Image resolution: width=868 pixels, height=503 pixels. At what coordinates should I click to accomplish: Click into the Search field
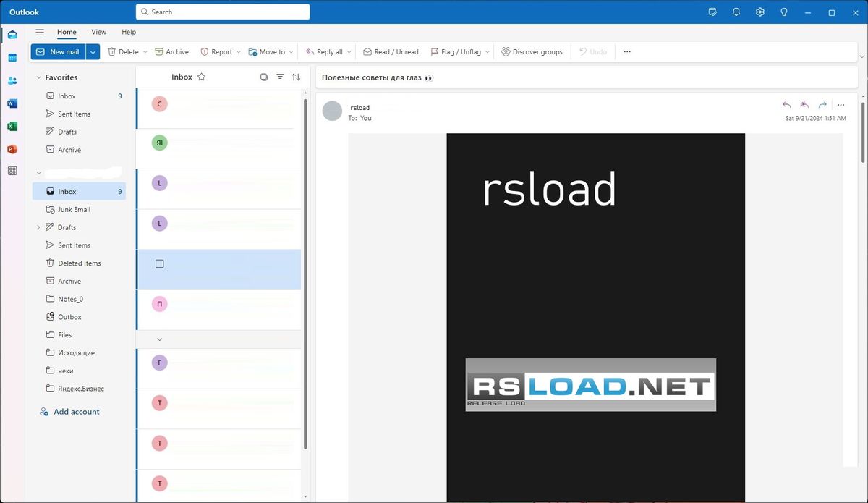(x=224, y=12)
